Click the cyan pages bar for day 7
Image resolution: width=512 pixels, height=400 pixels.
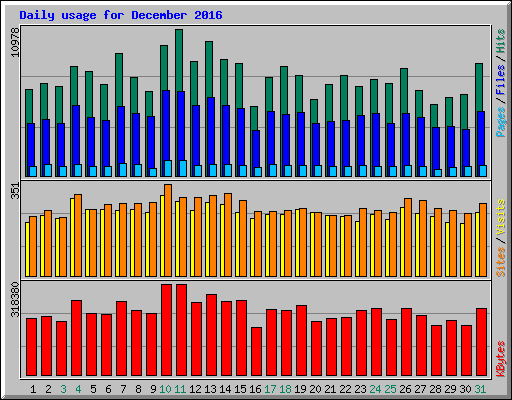coord(123,170)
